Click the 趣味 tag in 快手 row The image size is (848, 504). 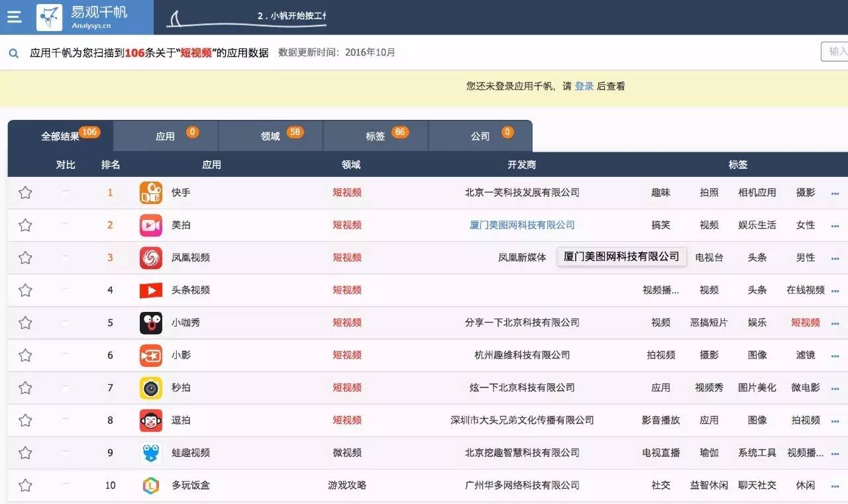[x=661, y=193]
